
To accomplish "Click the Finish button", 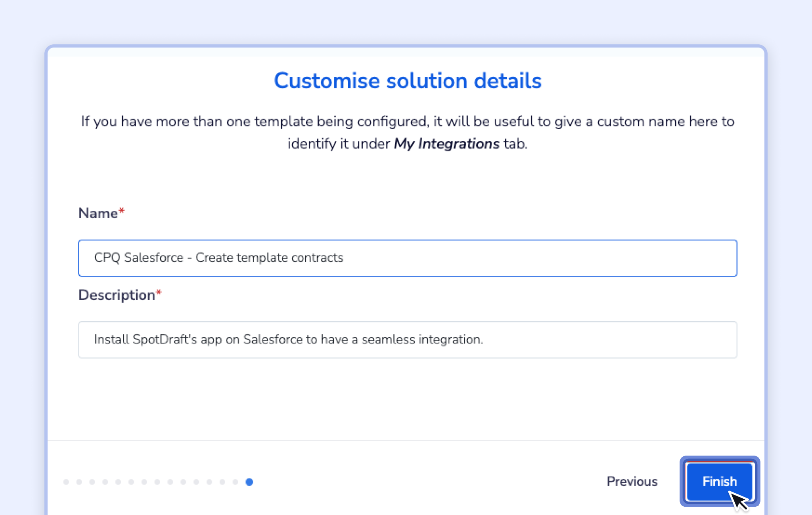I will coord(720,481).
